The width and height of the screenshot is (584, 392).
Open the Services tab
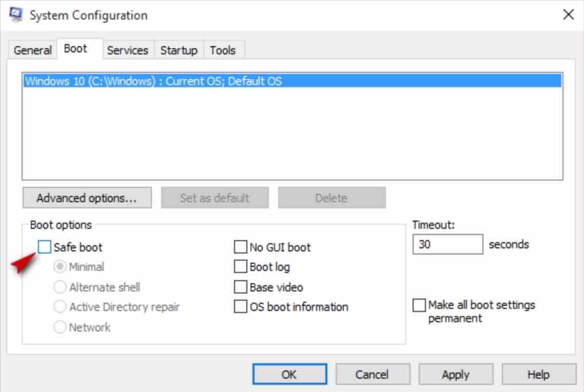[x=127, y=50]
